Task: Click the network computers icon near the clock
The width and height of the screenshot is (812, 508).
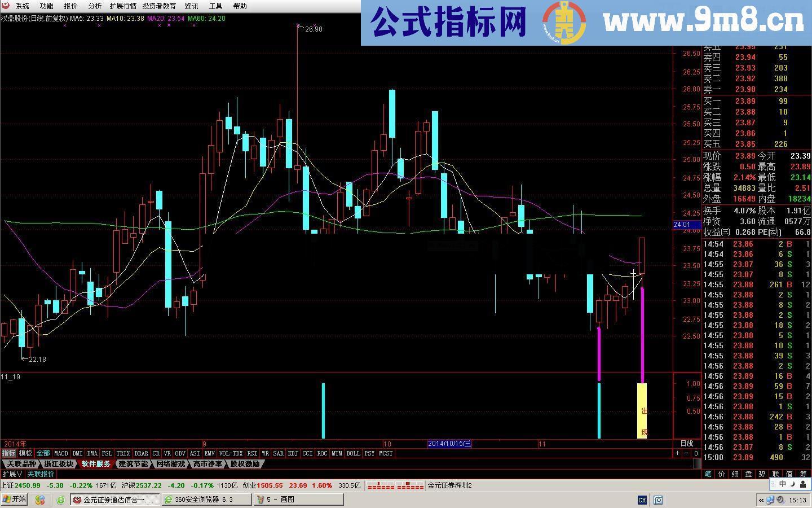Action: coord(770,500)
